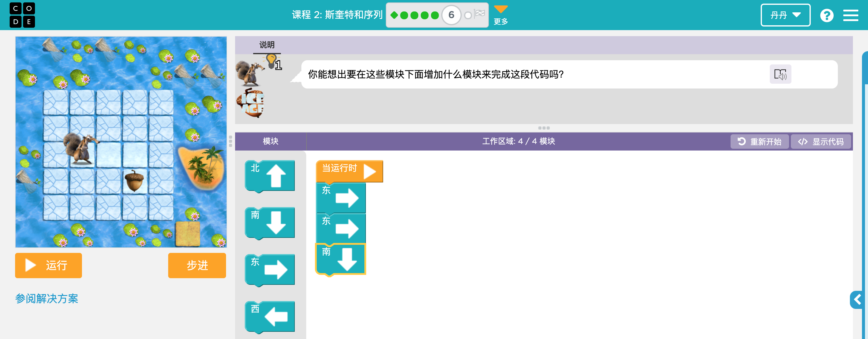Click the orange 运行 run button

click(49, 265)
